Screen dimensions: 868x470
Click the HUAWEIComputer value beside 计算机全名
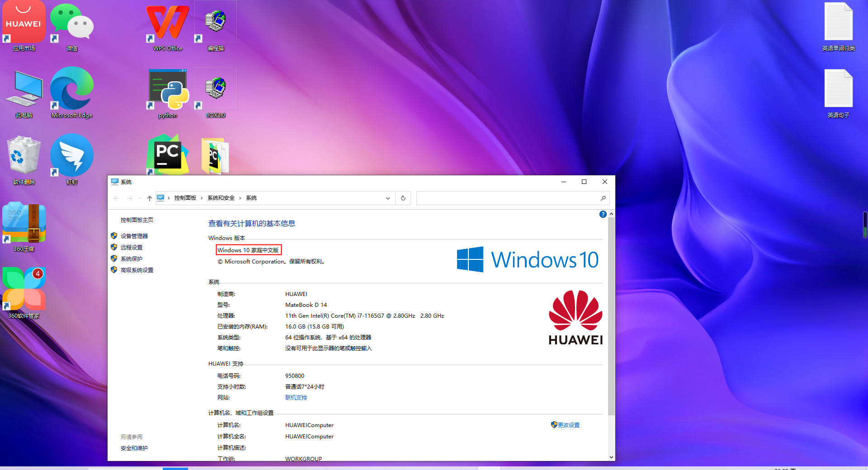pos(309,437)
